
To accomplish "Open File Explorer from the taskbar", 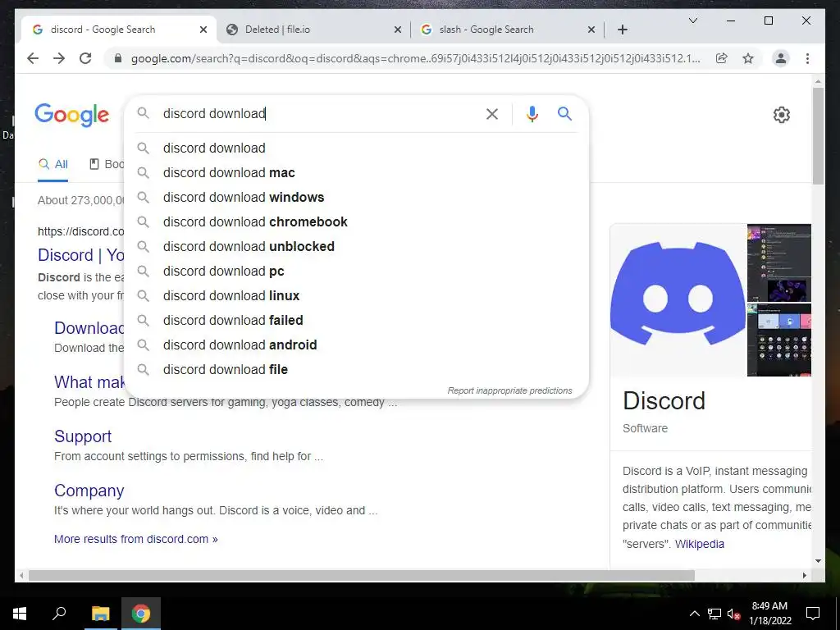I will tap(100, 614).
